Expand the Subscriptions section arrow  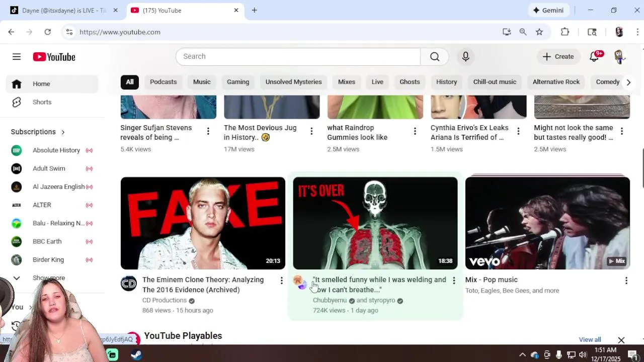pyautogui.click(x=63, y=132)
